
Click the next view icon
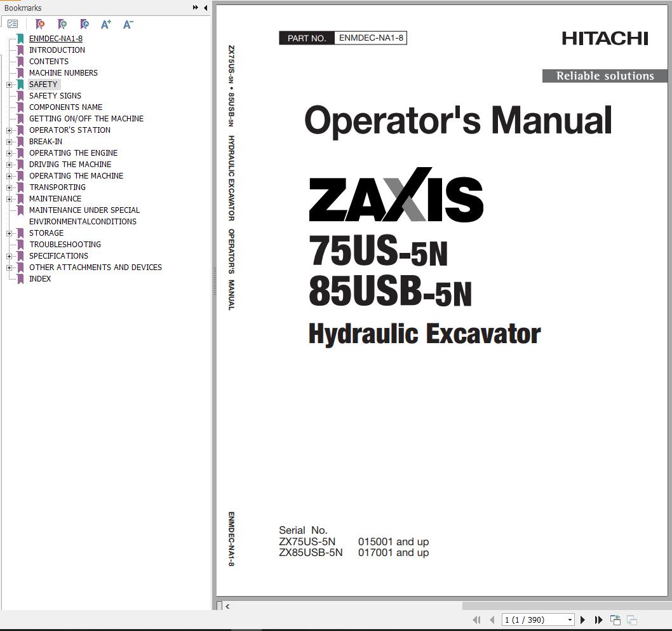point(632,620)
